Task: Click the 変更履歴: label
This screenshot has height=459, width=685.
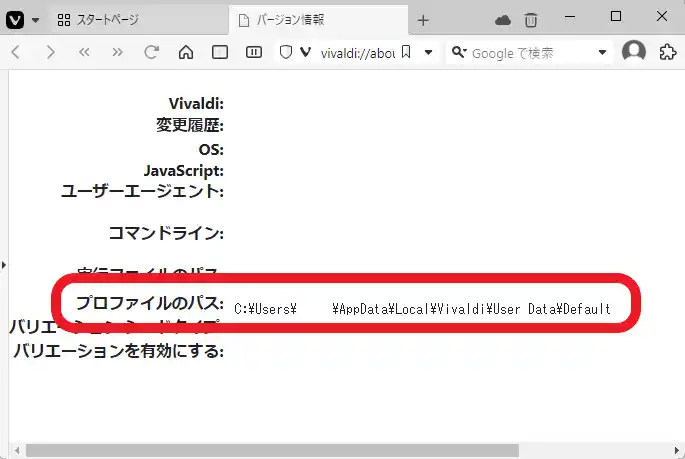Action: [190, 125]
